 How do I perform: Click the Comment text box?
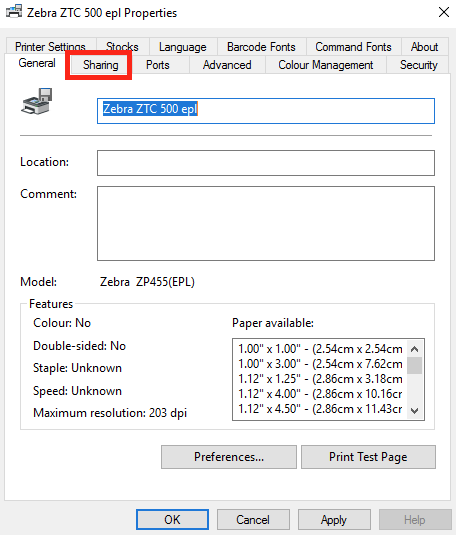266,223
